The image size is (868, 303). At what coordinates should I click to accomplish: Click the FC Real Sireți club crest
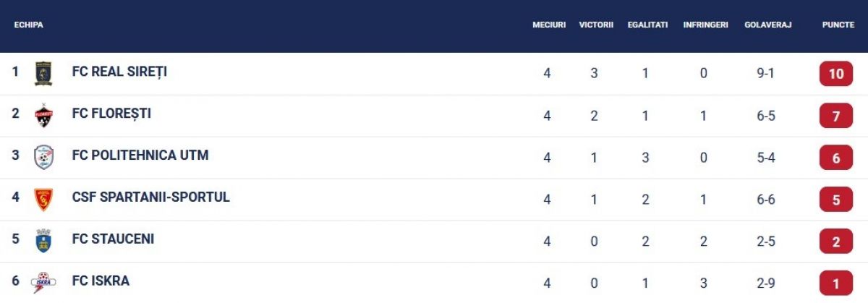click(x=43, y=74)
